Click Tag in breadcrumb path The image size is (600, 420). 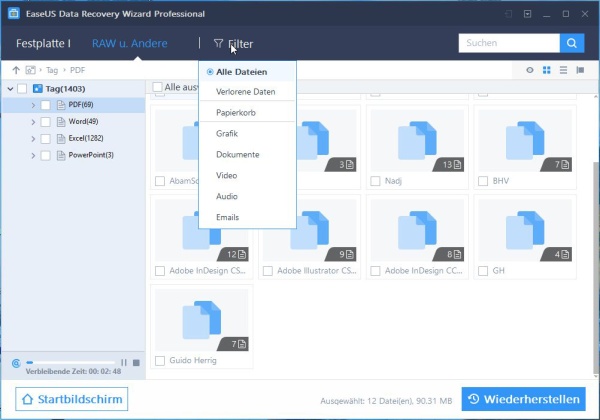click(x=52, y=70)
